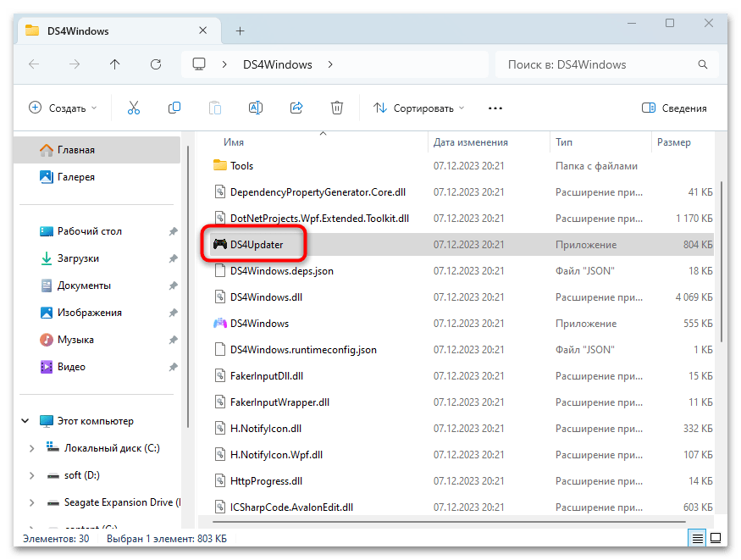Select the DS4Windows tab title
The width and height of the screenshot is (741, 560).
click(78, 31)
